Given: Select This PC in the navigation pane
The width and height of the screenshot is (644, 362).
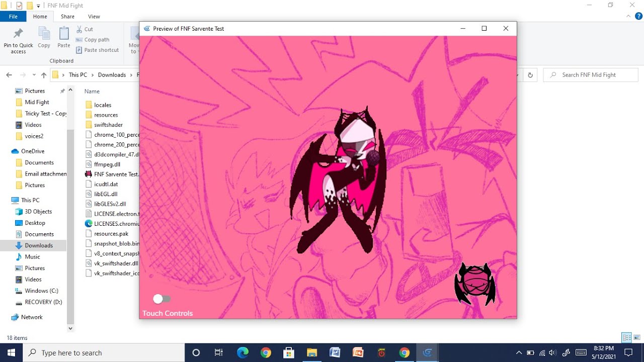Looking at the screenshot, I should [30, 200].
